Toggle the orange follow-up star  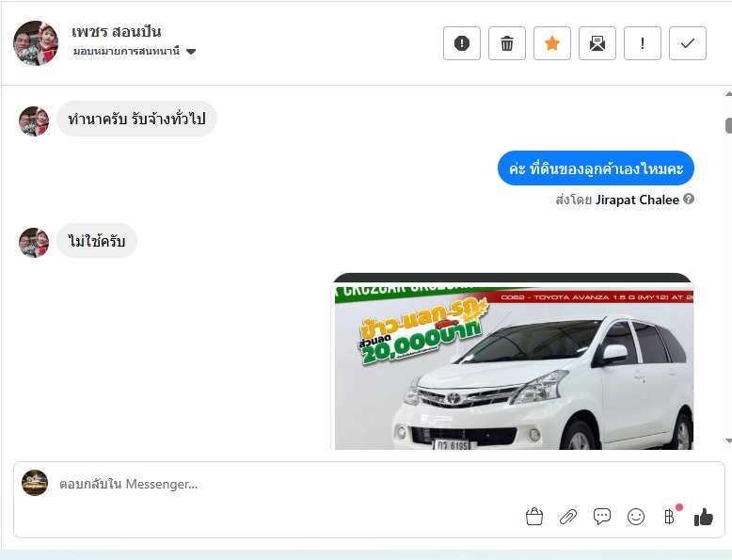tap(552, 43)
